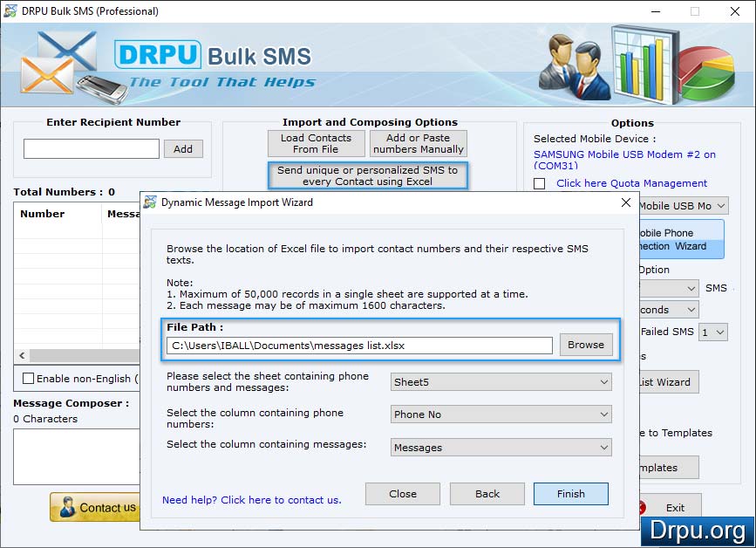756x548 pixels.
Task: Click the Add recipient number button
Action: 183,149
